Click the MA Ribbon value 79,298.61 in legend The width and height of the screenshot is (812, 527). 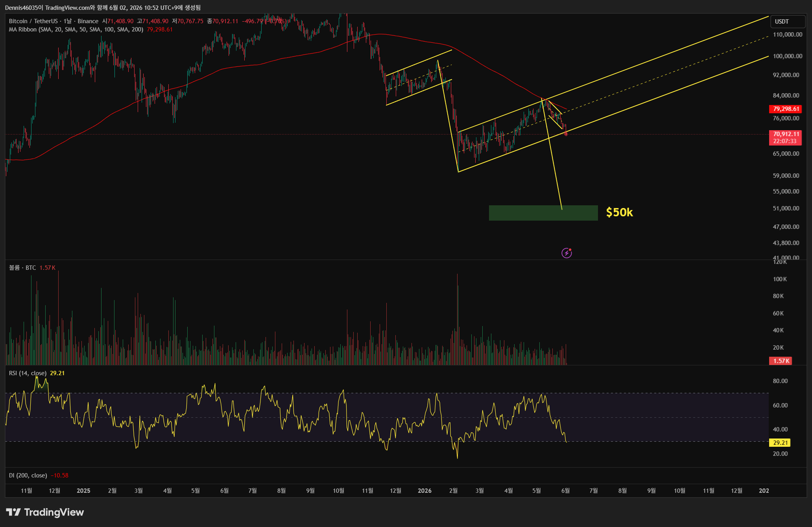160,29
